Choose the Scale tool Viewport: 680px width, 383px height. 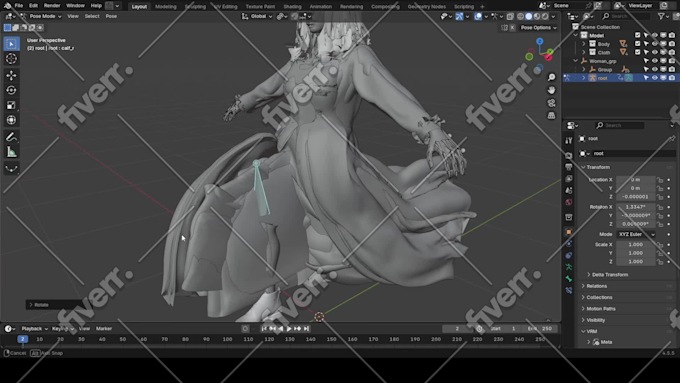[x=11, y=105]
